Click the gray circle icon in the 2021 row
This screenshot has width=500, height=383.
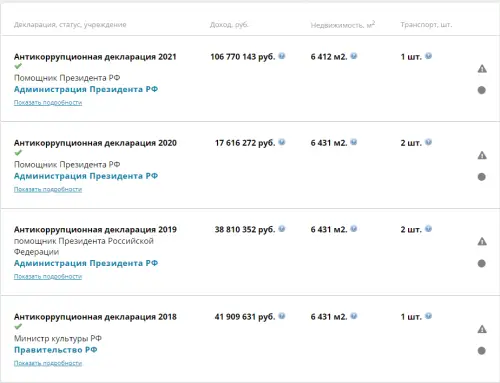[482, 90]
